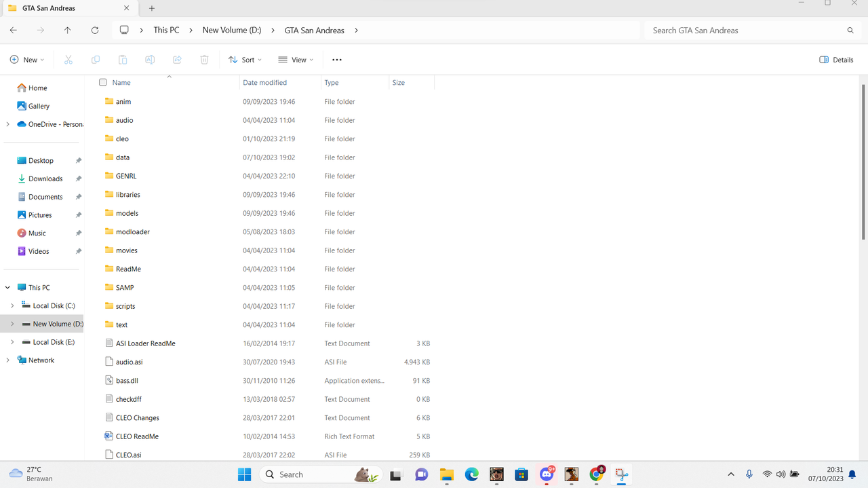This screenshot has width=868, height=488.
Task: Click the Paste clipboard icon
Action: [x=123, y=60]
